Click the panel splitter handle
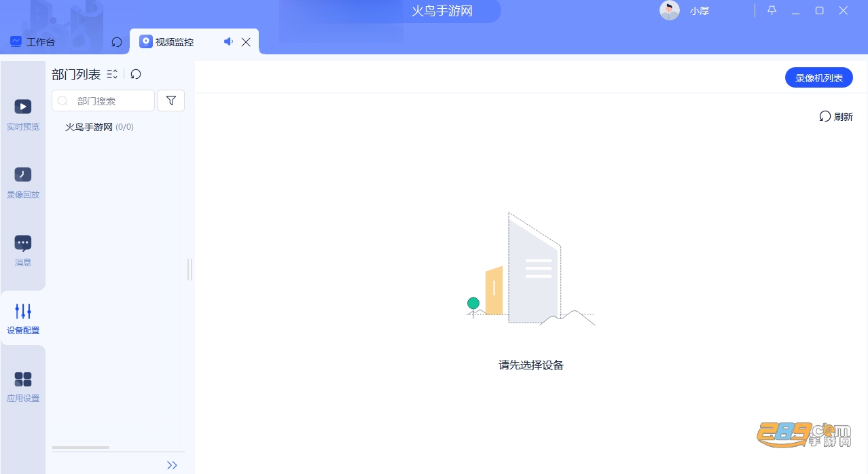The height and width of the screenshot is (474, 868). tap(190, 270)
